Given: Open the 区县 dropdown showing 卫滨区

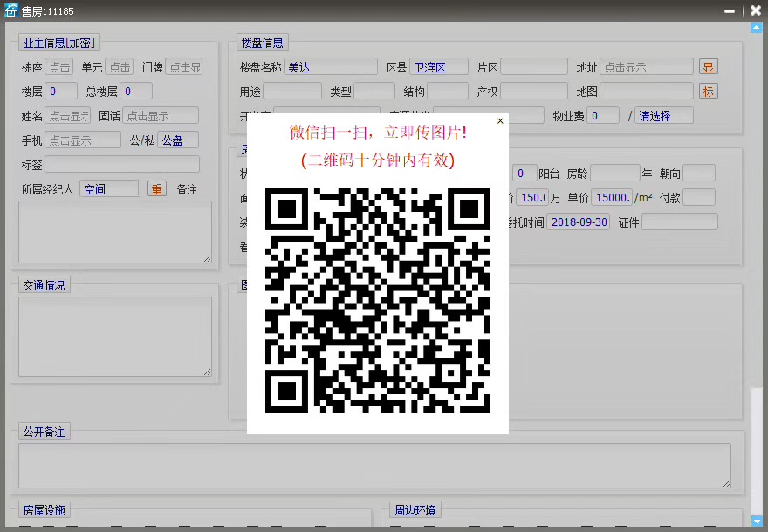Looking at the screenshot, I should [439, 67].
